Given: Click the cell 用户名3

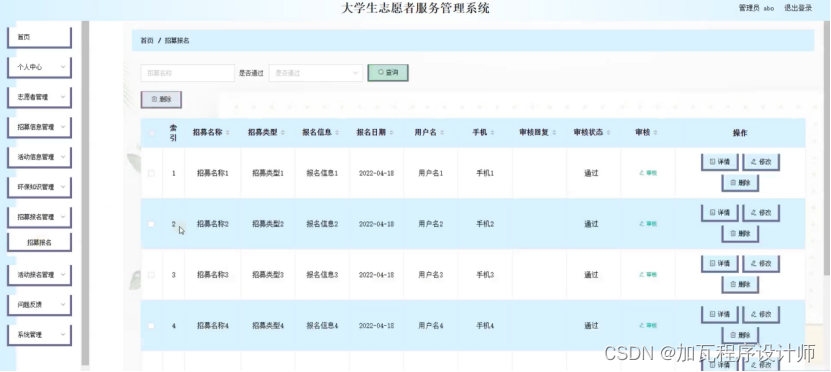Looking at the screenshot, I should tap(430, 275).
